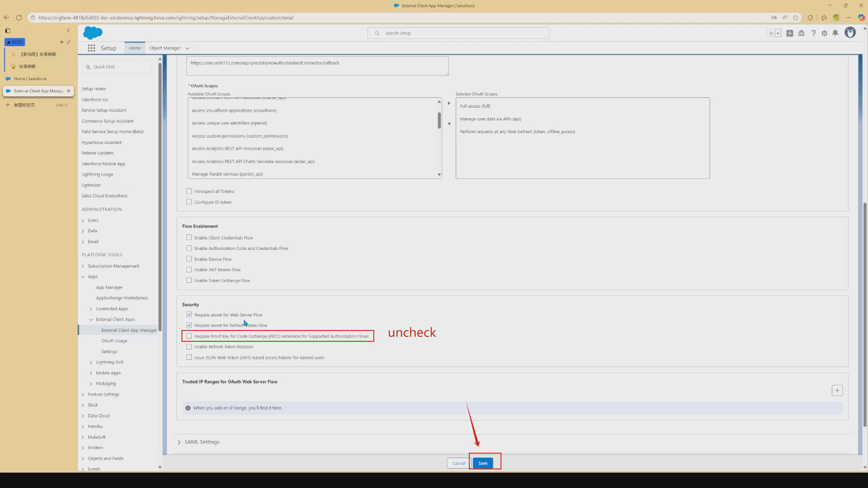The image size is (868, 488).
Task: Enable Device Flow checkbox
Action: (189, 259)
